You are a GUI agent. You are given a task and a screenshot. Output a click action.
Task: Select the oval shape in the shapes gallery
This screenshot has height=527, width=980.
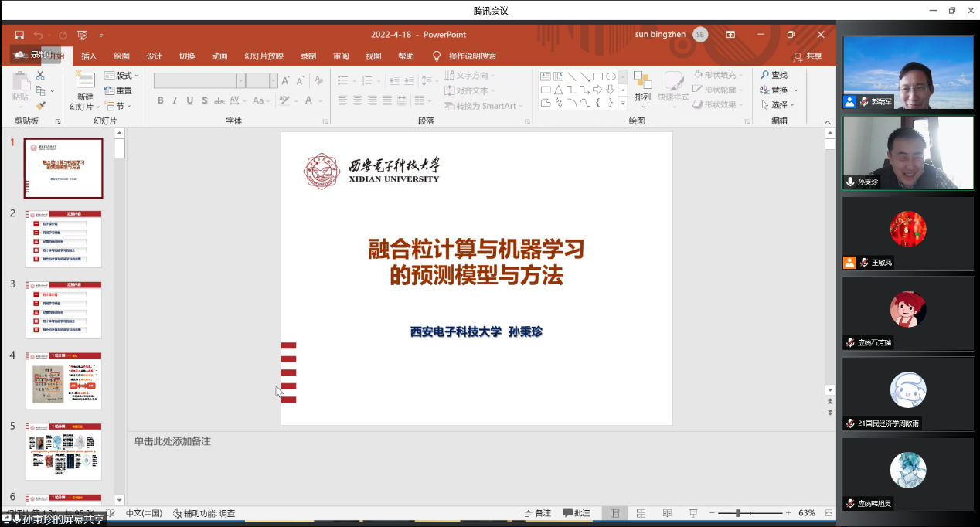pos(611,76)
